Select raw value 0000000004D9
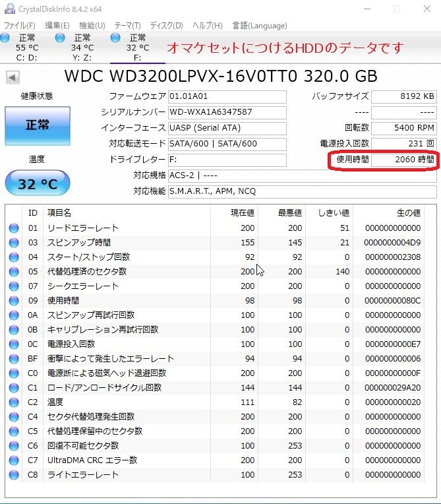 coord(392,243)
